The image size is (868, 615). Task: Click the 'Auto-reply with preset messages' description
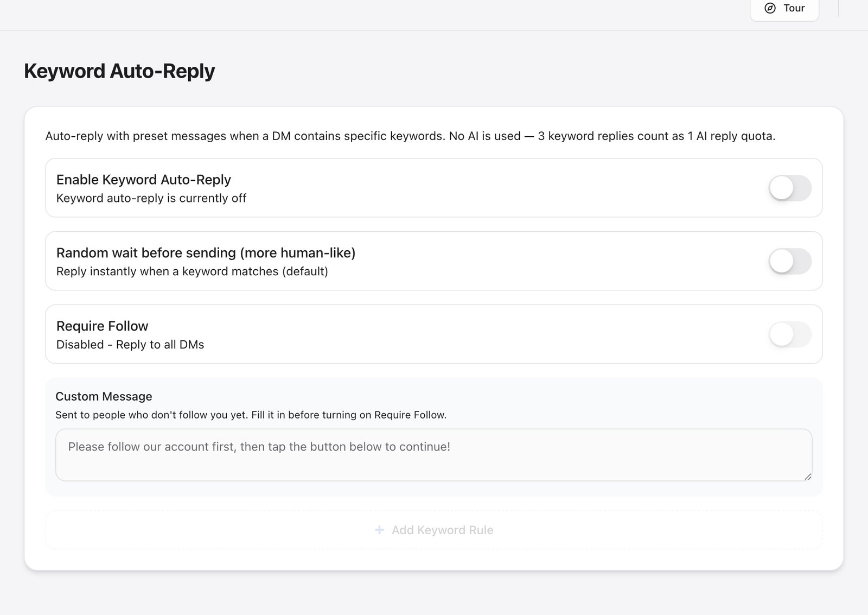point(410,136)
